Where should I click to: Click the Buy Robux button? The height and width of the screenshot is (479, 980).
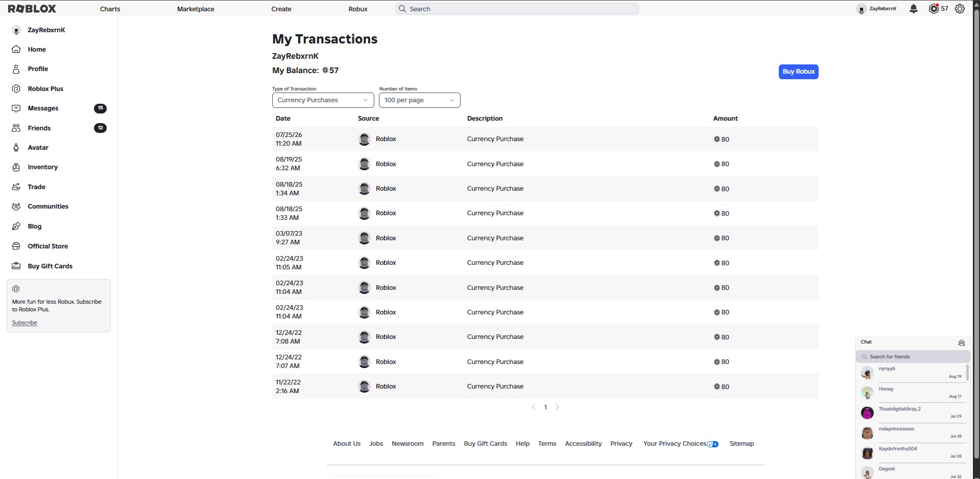[799, 72]
